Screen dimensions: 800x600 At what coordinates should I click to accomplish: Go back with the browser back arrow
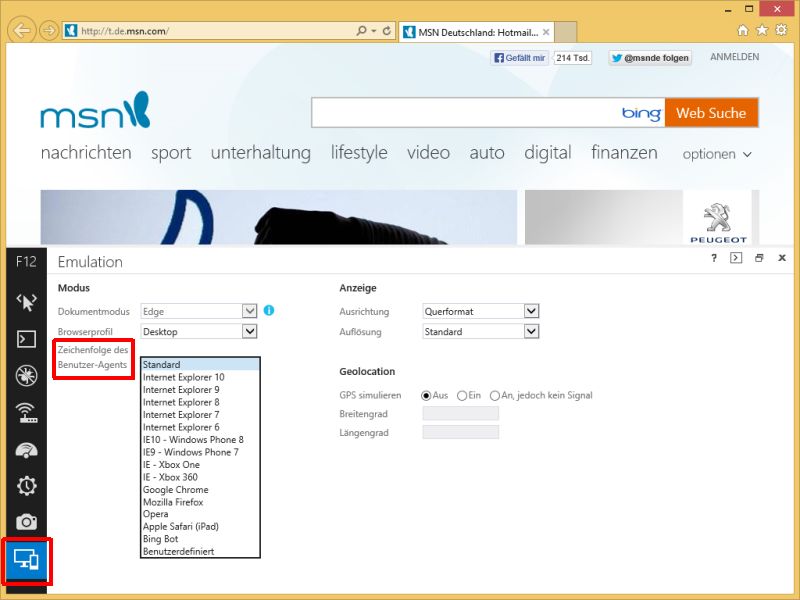pos(22,31)
